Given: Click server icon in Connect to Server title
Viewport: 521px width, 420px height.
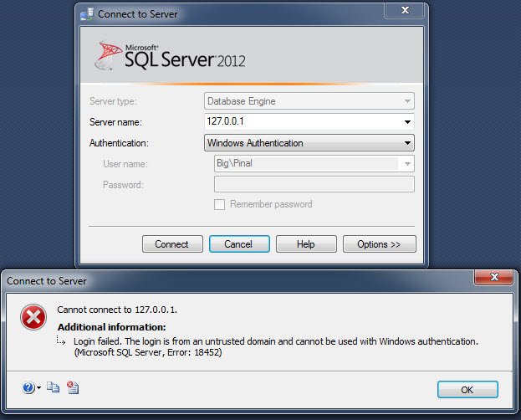Looking at the screenshot, I should tap(87, 14).
